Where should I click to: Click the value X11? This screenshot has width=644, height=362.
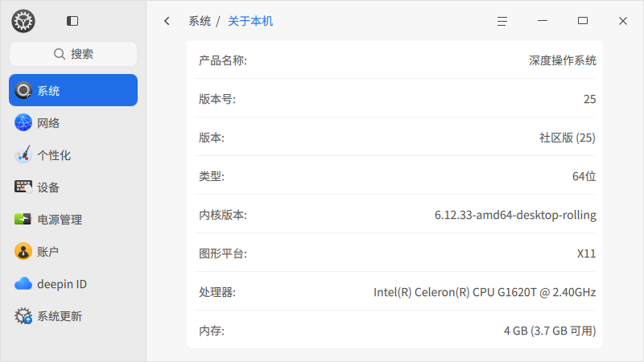pyautogui.click(x=587, y=253)
